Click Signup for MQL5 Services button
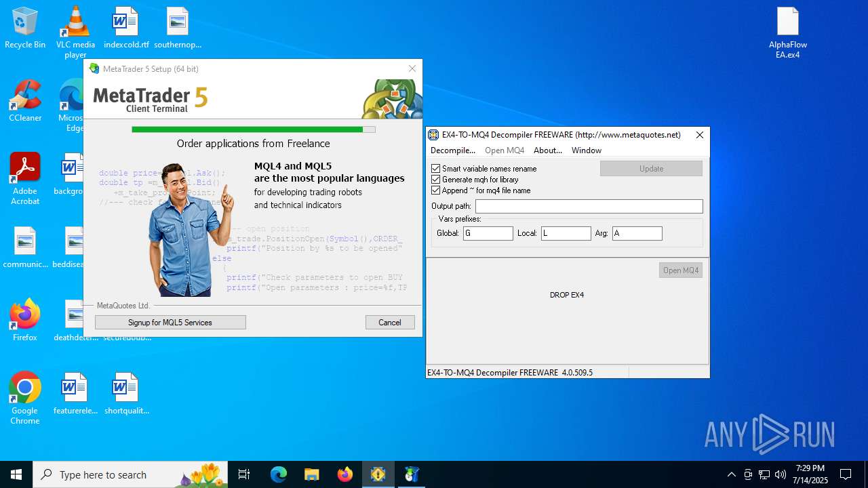 pos(170,323)
